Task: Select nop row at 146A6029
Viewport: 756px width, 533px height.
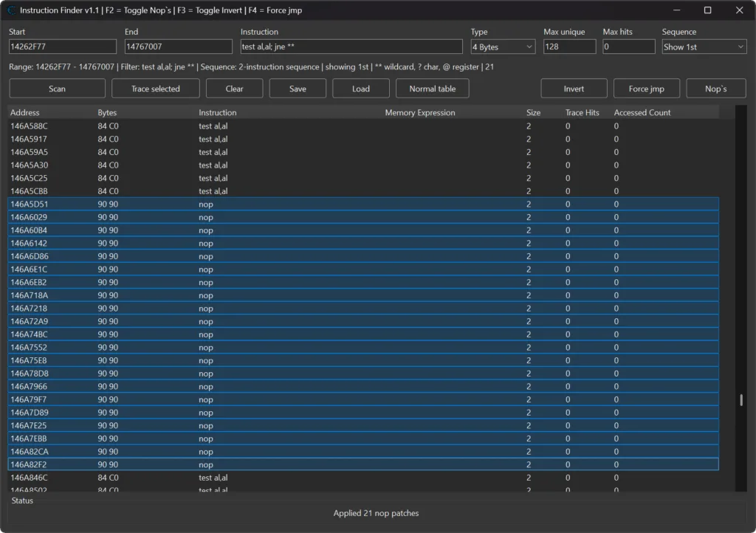Action: coord(363,217)
